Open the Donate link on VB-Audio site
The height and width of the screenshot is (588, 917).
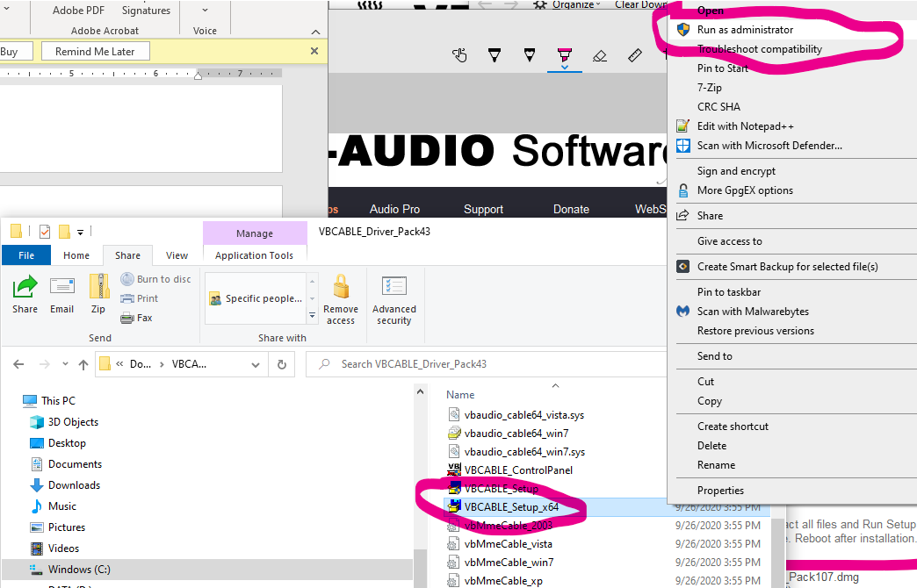click(x=572, y=209)
